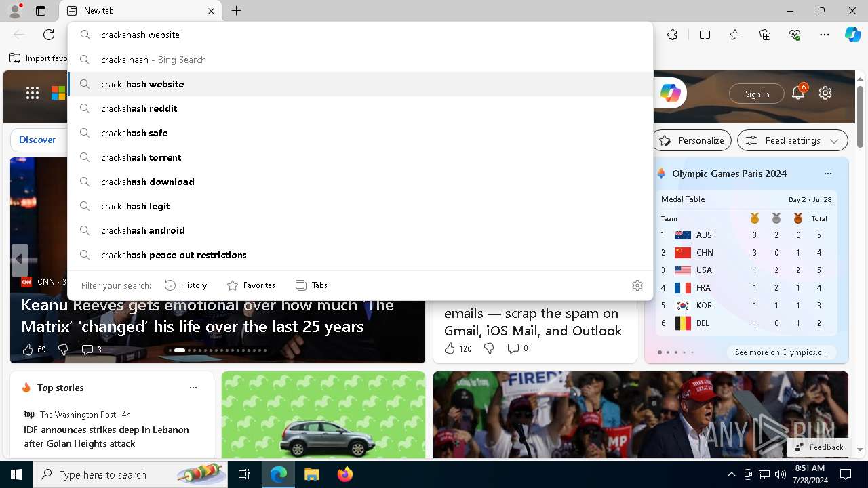Choose 'crackshash legit' suggestion
Image resolution: width=868 pixels, height=488 pixels.
[360, 206]
